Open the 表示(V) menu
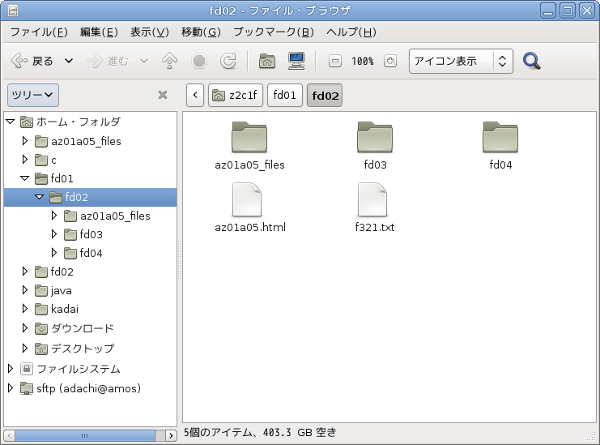 click(x=149, y=32)
